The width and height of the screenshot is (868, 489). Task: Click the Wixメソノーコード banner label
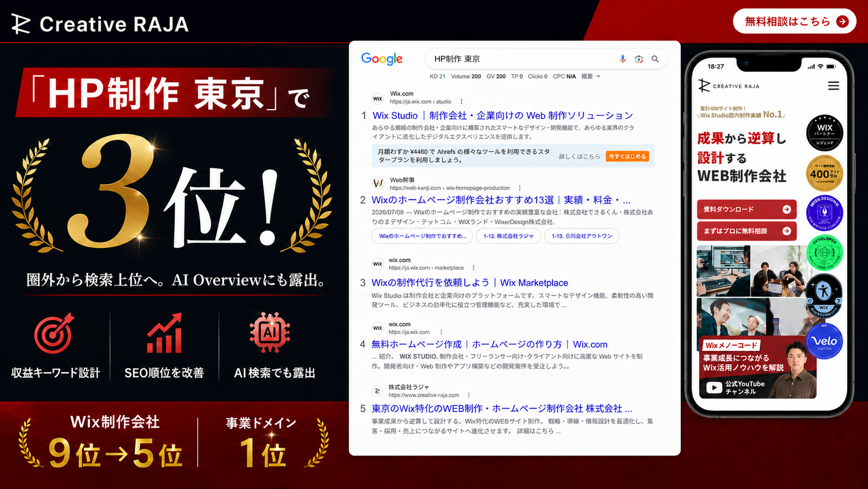click(731, 345)
